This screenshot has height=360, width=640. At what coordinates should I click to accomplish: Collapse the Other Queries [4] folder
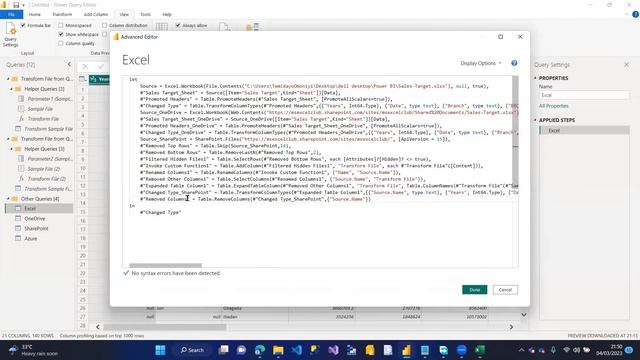[x=8, y=199]
